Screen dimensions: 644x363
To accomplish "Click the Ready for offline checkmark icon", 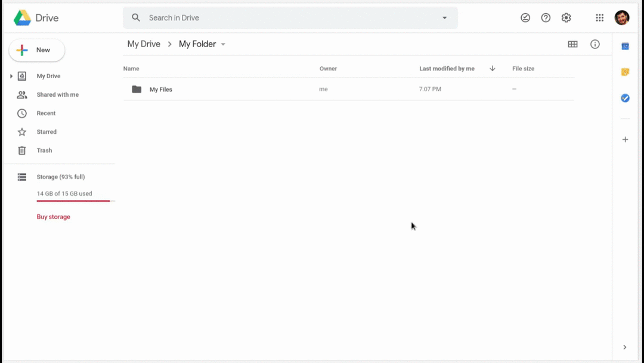I will [x=525, y=18].
